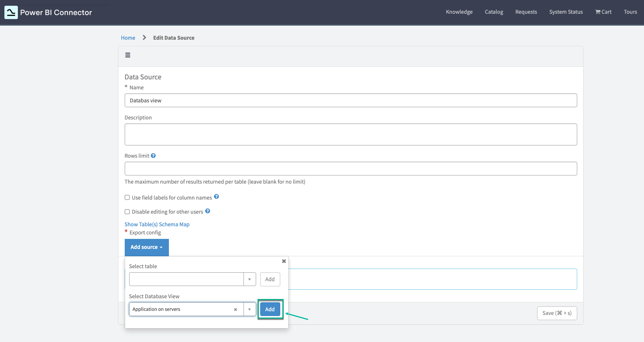Screen dimensions: 644x342
Task: Click the breadcrumb chevron after Home
Action: coord(145,37)
